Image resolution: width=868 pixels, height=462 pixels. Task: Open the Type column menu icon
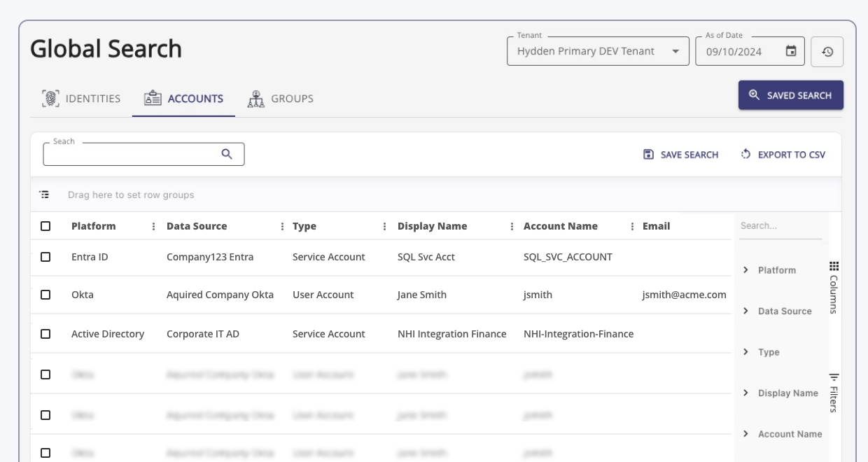(385, 226)
